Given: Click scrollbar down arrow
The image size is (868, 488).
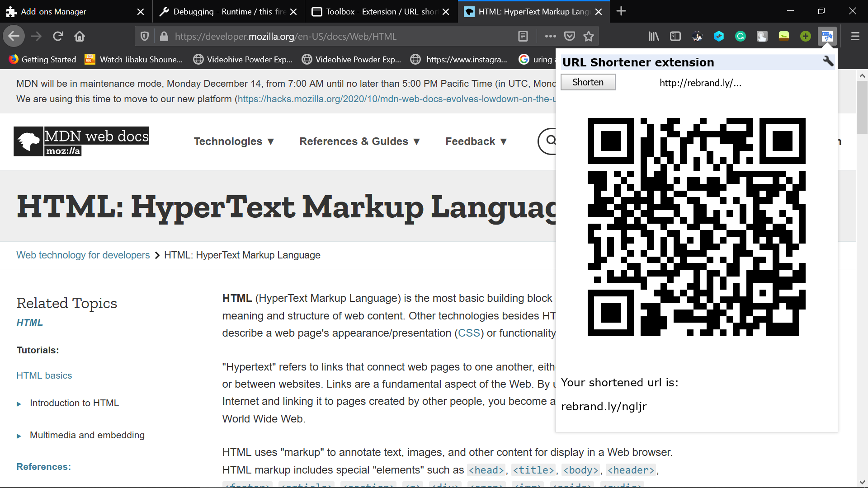Looking at the screenshot, I should click(x=862, y=482).
